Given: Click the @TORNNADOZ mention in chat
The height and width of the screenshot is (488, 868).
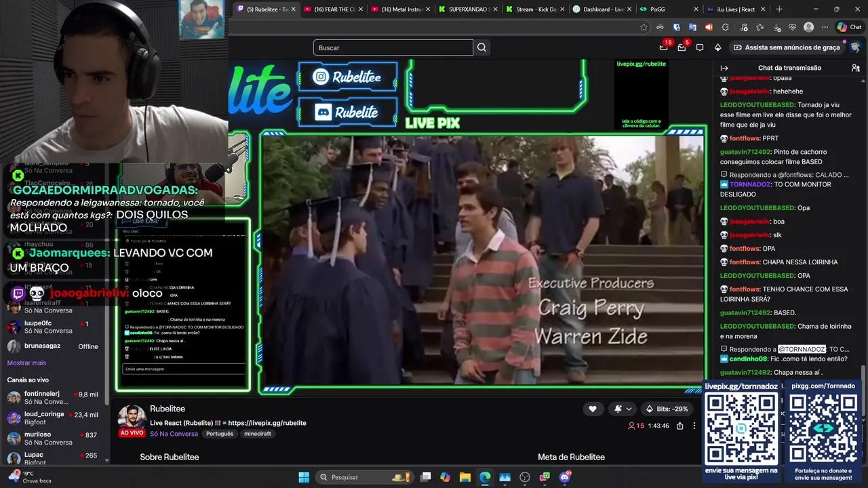Looking at the screenshot, I should click(802, 349).
